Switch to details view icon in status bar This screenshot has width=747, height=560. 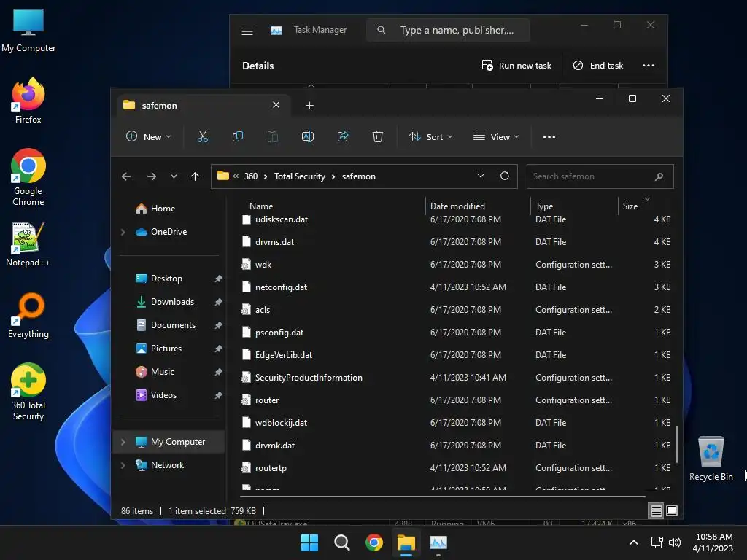656,511
